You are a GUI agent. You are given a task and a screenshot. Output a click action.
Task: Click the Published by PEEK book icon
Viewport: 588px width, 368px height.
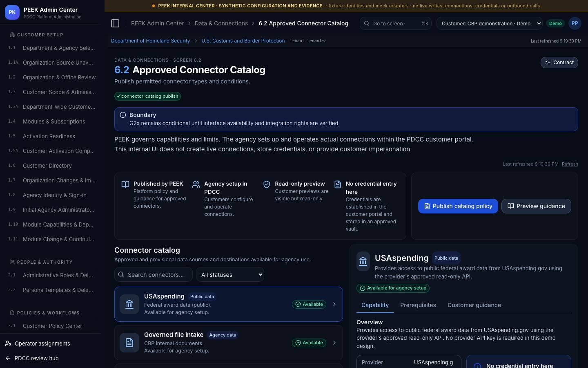point(125,184)
